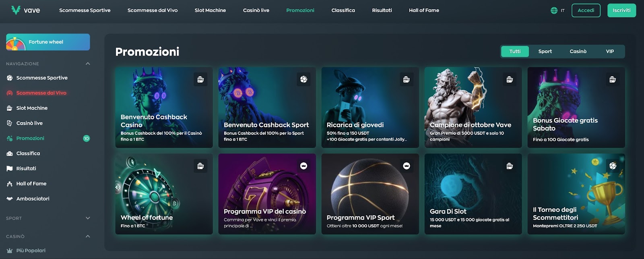644x259 pixels.
Task: Click the soccer ball icon beside Scommesse Sportive in sidebar
Action: [x=10, y=78]
